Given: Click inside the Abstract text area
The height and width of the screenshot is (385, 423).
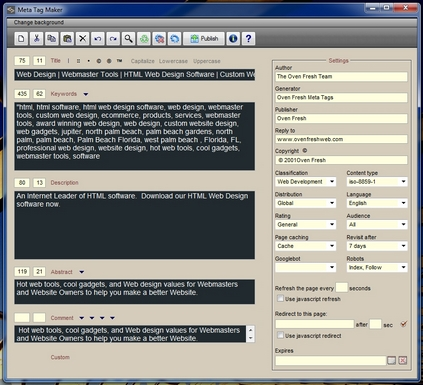Looking at the screenshot, I should [135, 292].
